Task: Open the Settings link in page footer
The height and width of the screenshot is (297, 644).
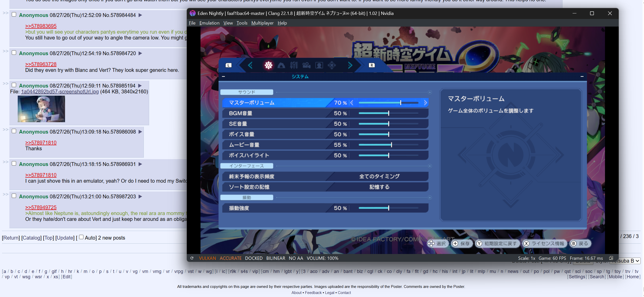Action: pos(577,277)
